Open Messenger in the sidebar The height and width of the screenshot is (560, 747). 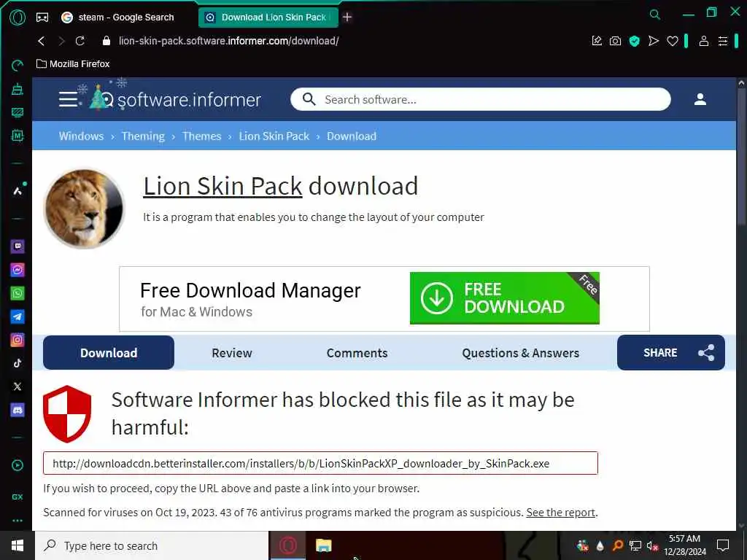click(18, 270)
